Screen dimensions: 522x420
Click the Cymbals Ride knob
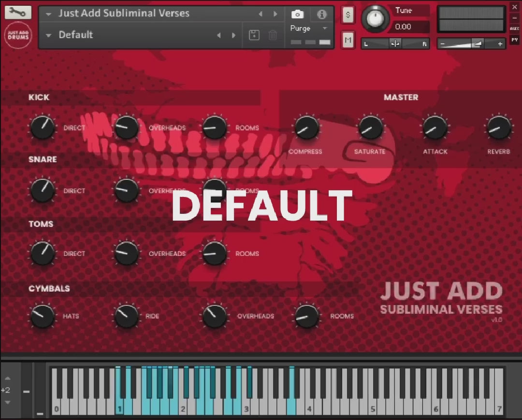tap(127, 316)
